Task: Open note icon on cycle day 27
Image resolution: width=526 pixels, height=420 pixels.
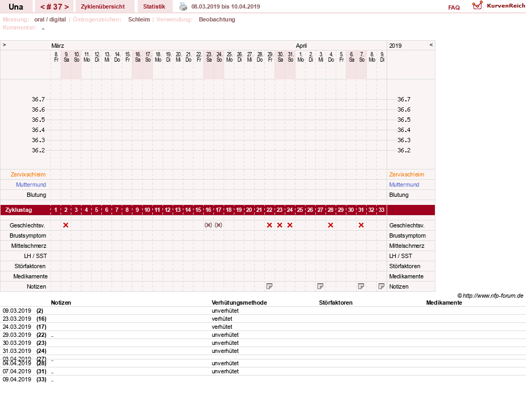Action: coord(320,286)
